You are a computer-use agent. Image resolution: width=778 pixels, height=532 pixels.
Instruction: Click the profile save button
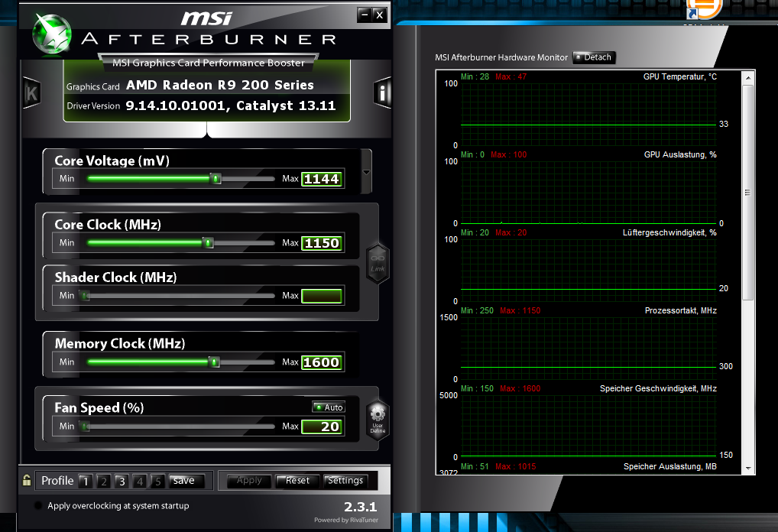pyautogui.click(x=186, y=481)
